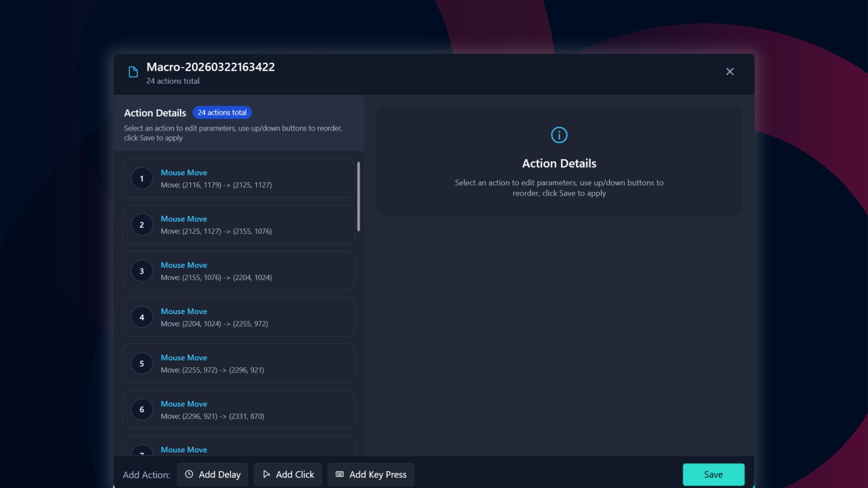Screen dimensions: 868x488
Task: Click the step number 1 circle
Action: coord(142,178)
